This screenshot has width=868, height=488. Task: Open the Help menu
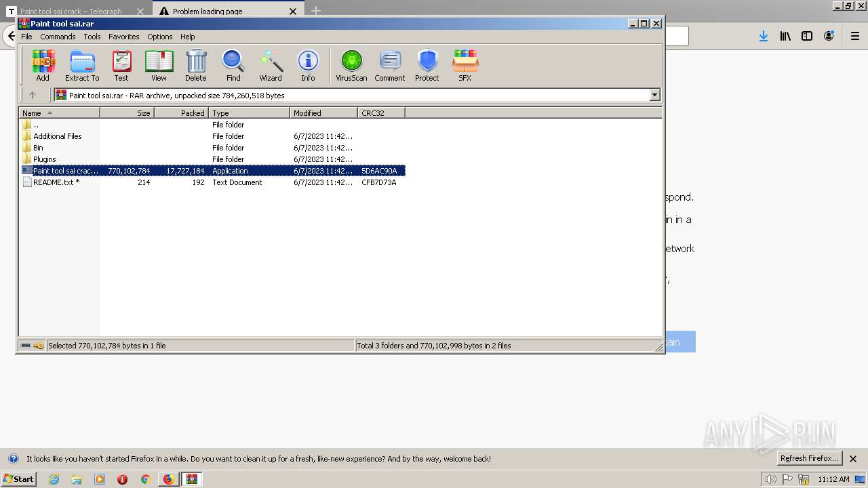pos(188,37)
